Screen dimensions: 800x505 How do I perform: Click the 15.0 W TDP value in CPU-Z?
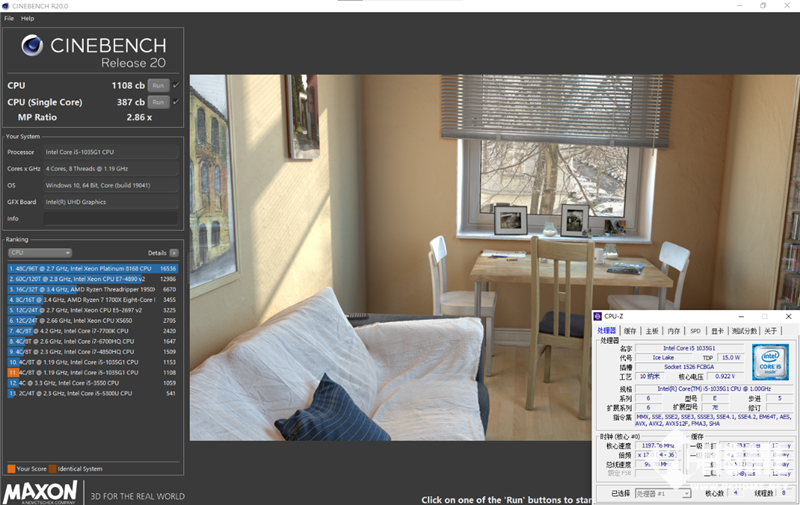[x=730, y=358]
